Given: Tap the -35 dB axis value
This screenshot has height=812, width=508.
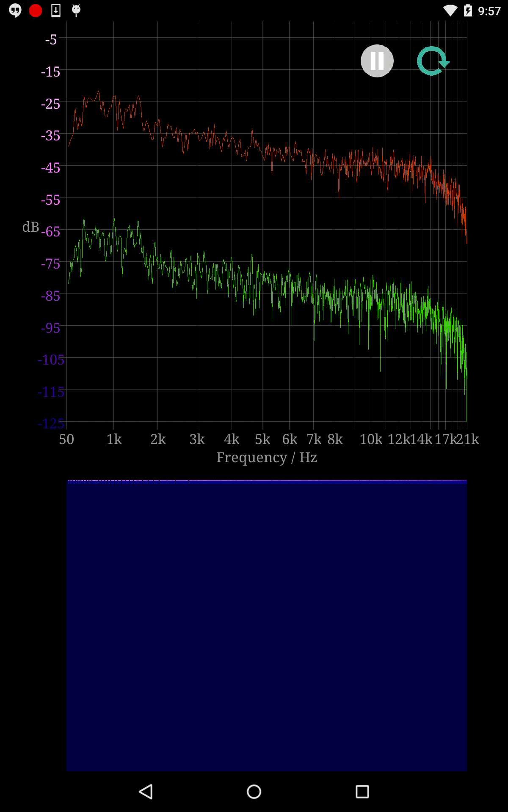Looking at the screenshot, I should pos(50,136).
